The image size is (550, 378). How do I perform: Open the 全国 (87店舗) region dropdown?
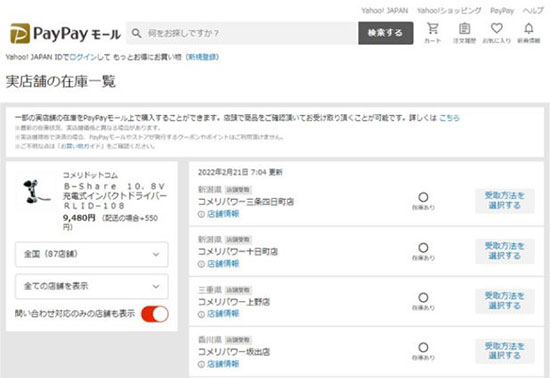(92, 254)
